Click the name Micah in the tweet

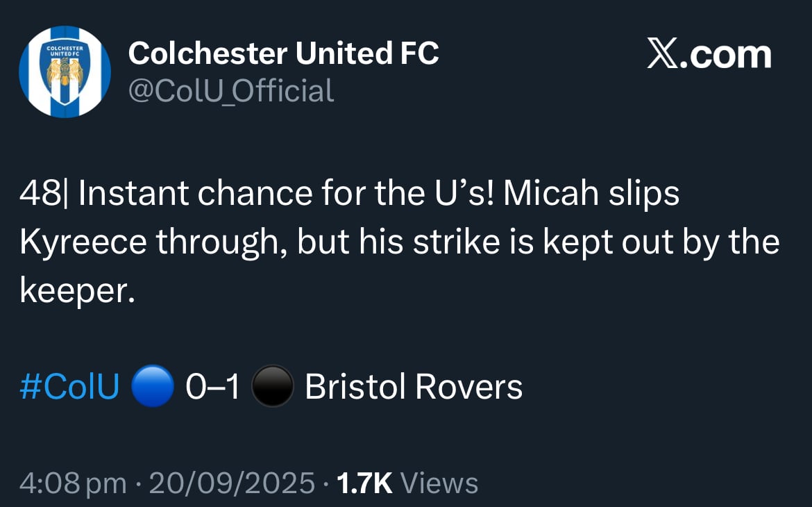[x=551, y=193]
